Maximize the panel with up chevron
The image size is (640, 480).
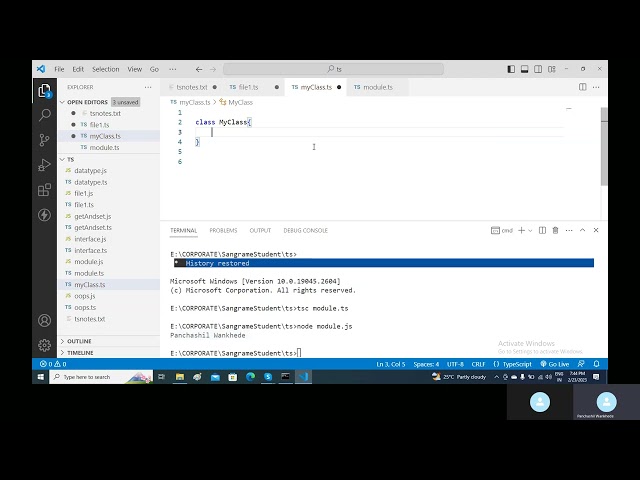(582, 230)
